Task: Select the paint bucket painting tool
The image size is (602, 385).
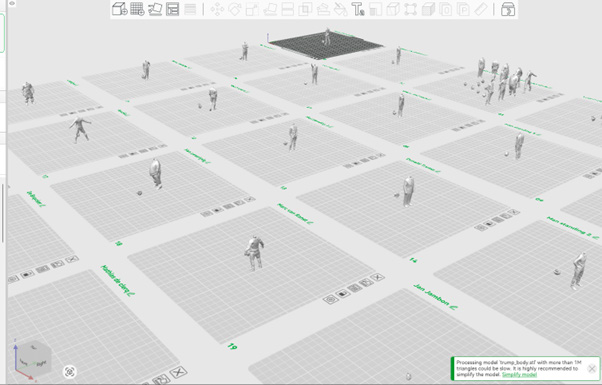Action: (340, 9)
